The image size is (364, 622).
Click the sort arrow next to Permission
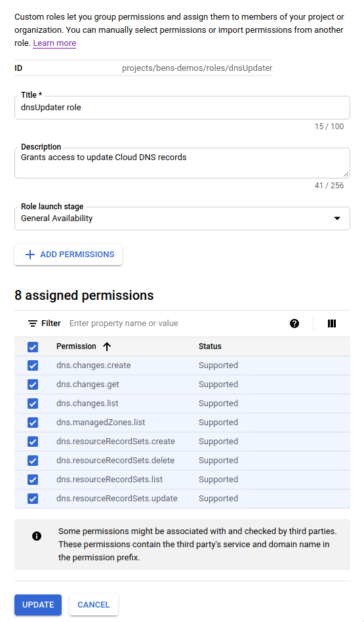click(107, 346)
